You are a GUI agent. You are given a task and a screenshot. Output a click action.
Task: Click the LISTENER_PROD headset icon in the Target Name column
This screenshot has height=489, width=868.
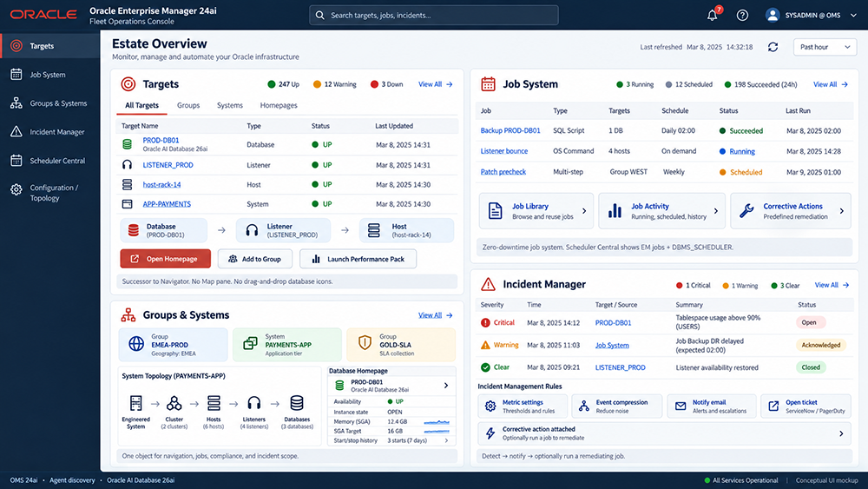(128, 165)
